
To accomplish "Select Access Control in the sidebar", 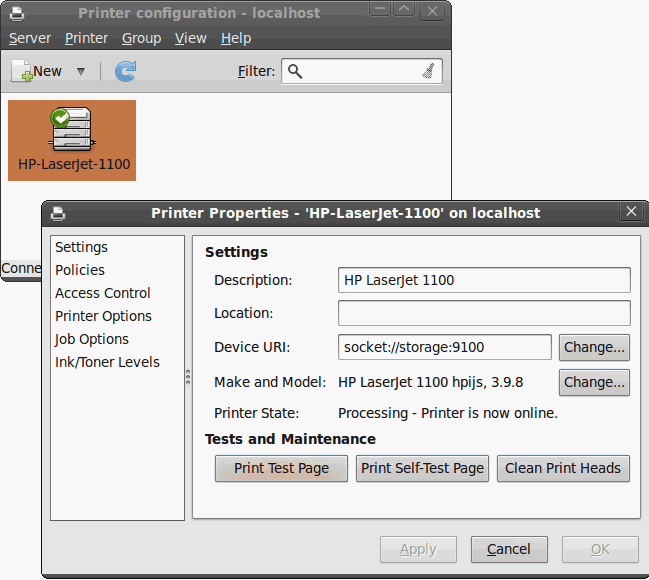I will (117, 293).
